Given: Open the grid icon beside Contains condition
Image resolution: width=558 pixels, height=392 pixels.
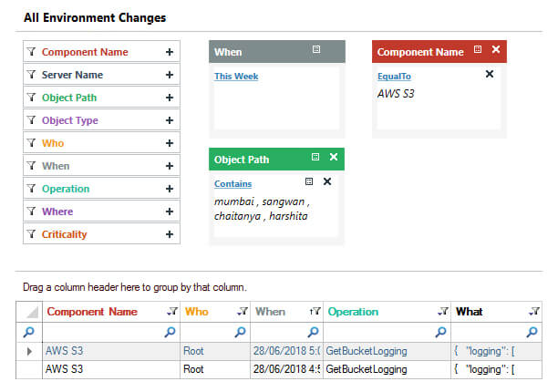Looking at the screenshot, I should coord(309,181).
